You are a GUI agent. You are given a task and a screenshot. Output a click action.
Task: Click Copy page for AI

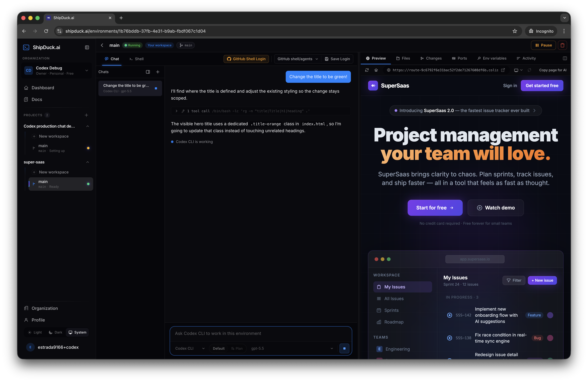[x=553, y=70]
